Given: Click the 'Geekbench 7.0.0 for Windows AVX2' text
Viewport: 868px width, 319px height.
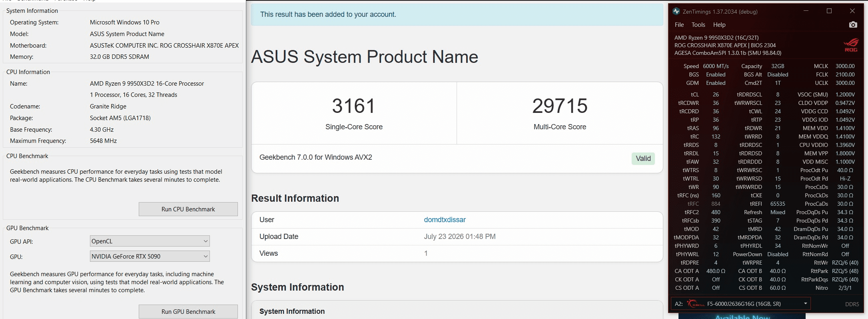Looking at the screenshot, I should (316, 157).
